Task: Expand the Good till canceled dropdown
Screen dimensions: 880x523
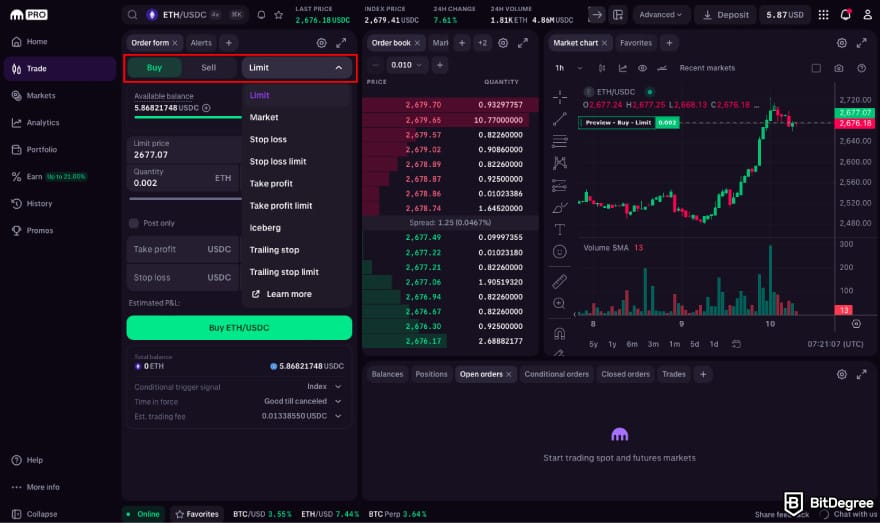Action: [x=303, y=401]
